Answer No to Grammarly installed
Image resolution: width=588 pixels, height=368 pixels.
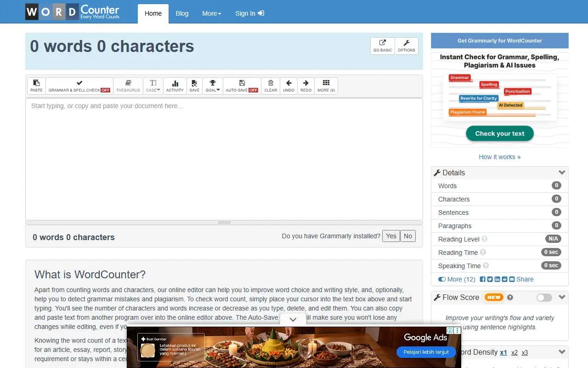[x=408, y=236]
